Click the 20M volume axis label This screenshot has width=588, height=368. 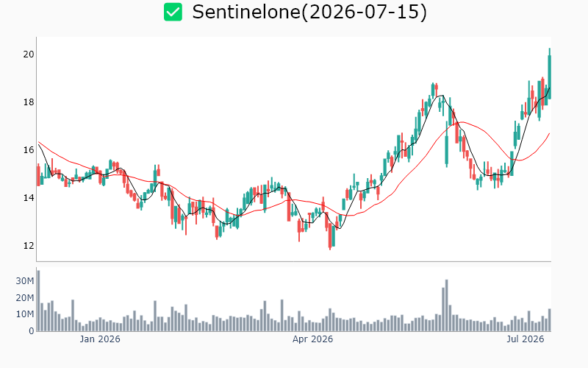click(x=25, y=298)
